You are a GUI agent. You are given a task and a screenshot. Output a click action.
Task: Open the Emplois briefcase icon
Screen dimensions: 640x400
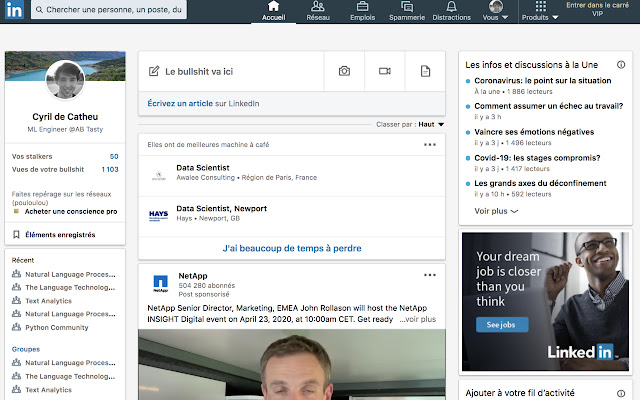tap(362, 6)
